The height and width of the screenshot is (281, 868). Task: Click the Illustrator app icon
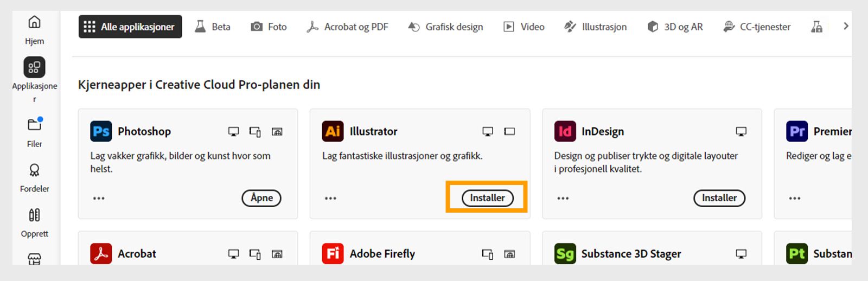(333, 131)
